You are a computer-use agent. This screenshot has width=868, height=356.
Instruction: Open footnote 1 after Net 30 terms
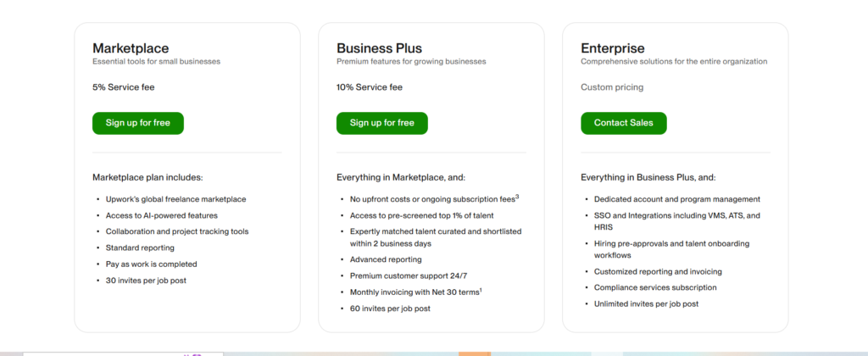pos(481,290)
